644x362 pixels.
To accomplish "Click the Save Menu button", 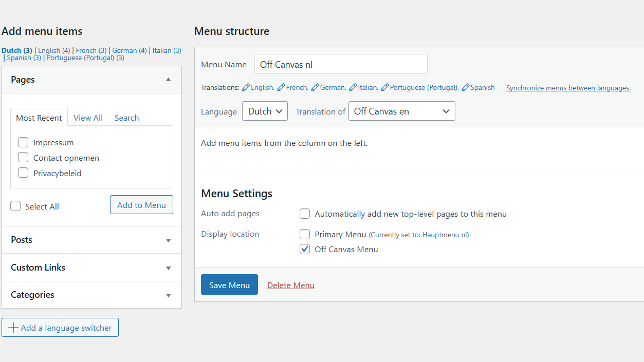I will 229,285.
